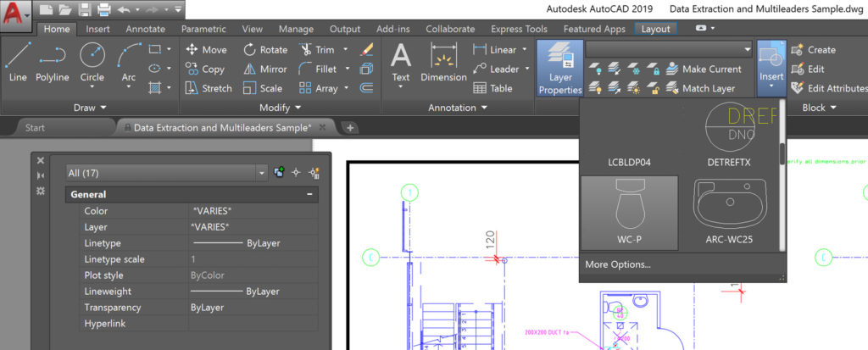Switch to the Annotate ribbon tab
Screen dimensions: 868x350
coord(145,29)
